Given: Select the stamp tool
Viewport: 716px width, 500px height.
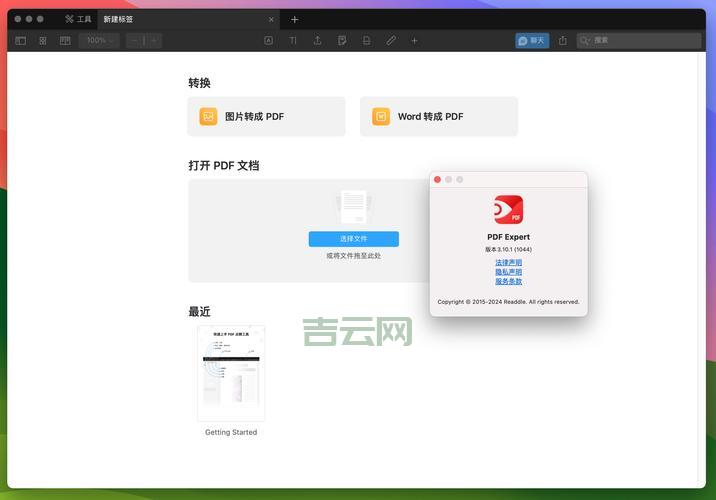Looking at the screenshot, I should click(366, 41).
